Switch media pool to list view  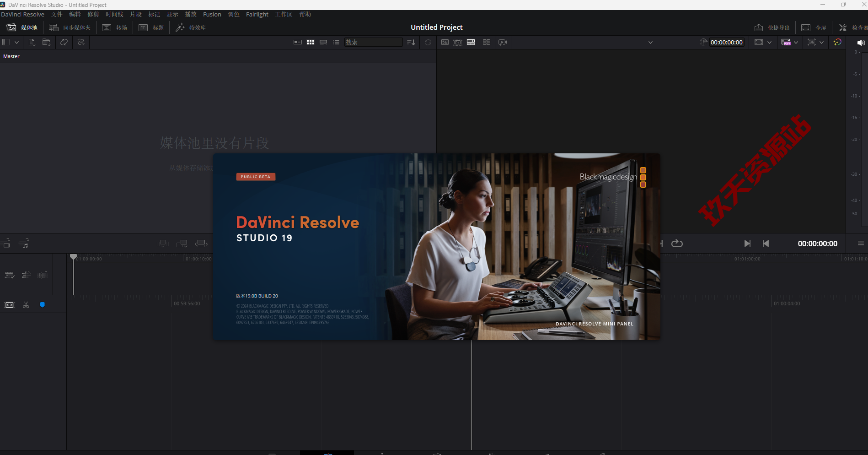336,42
